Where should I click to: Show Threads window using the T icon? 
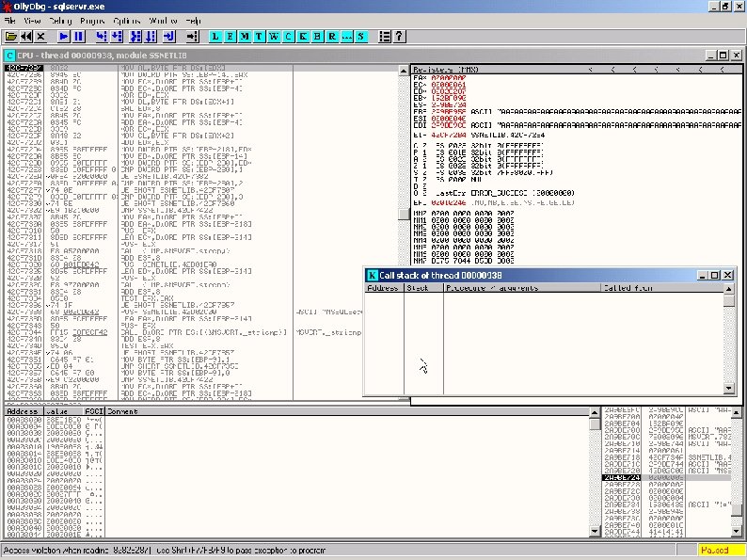pos(259,36)
